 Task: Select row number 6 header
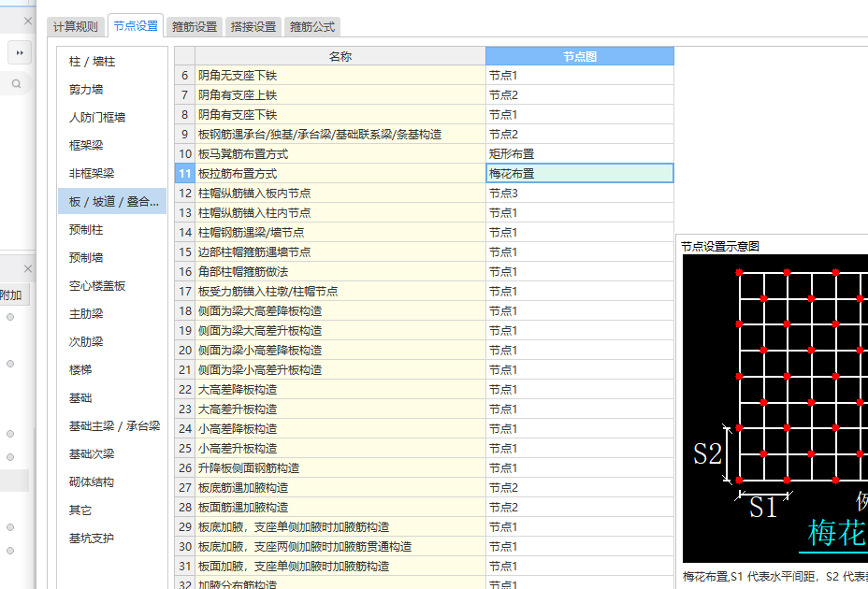[185, 76]
